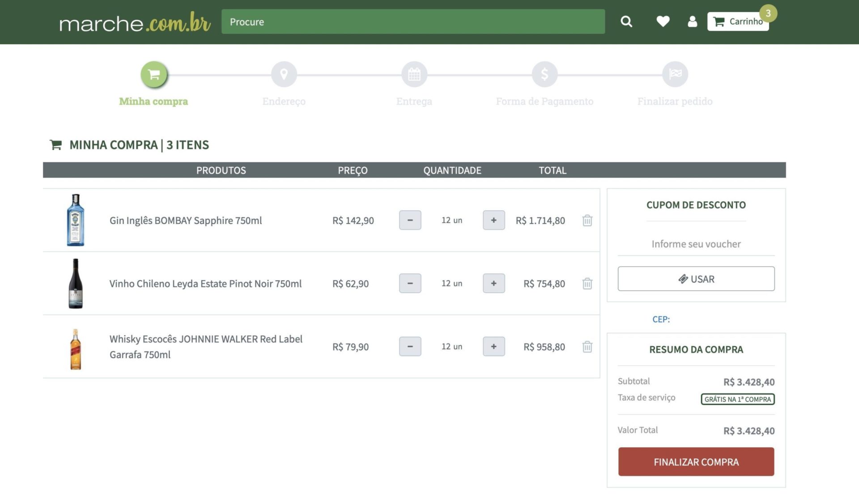Apply coupon with USAR button

(696, 279)
